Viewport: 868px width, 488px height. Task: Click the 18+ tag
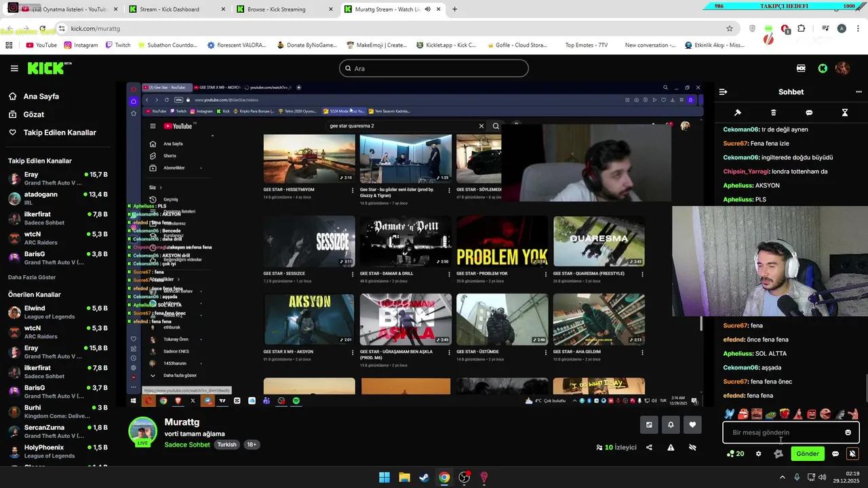click(252, 445)
